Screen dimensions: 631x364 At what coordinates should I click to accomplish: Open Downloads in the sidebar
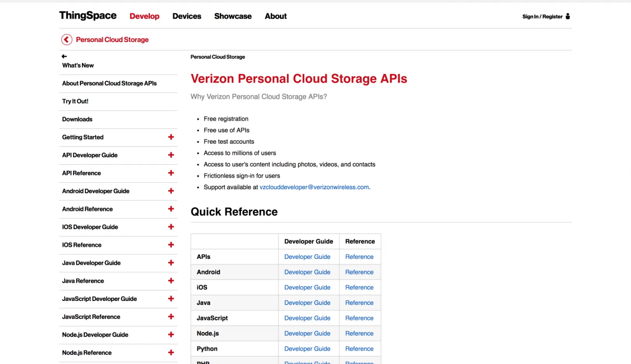pyautogui.click(x=77, y=119)
